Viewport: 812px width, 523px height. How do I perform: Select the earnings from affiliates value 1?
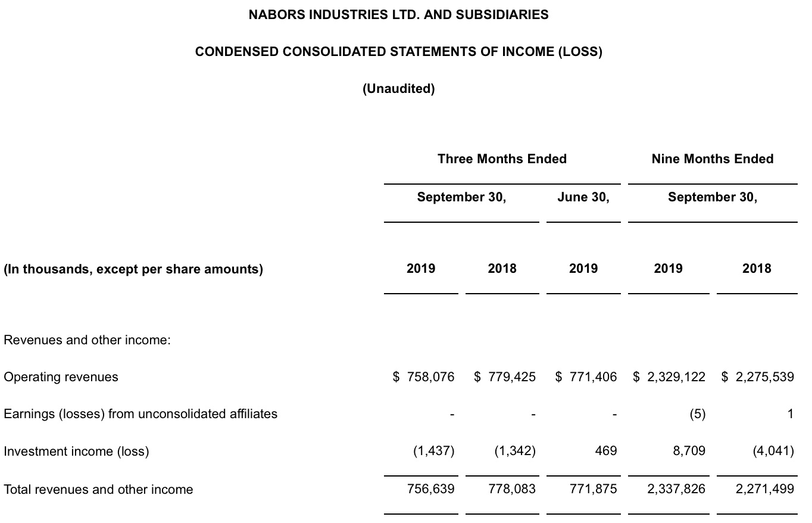pos(790,414)
